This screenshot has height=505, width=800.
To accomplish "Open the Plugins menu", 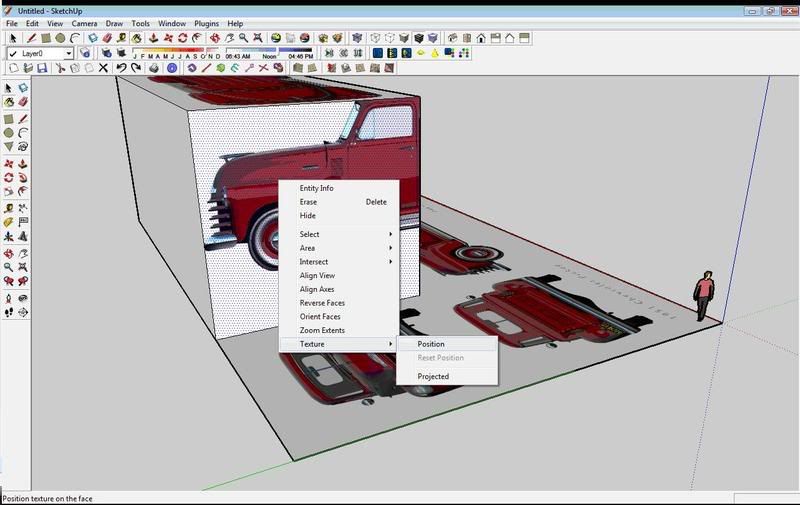I will point(206,23).
